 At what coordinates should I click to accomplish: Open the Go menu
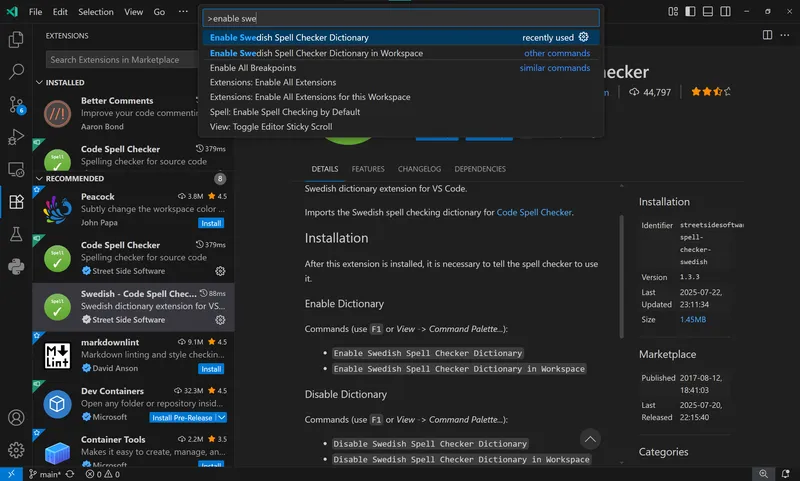[159, 11]
